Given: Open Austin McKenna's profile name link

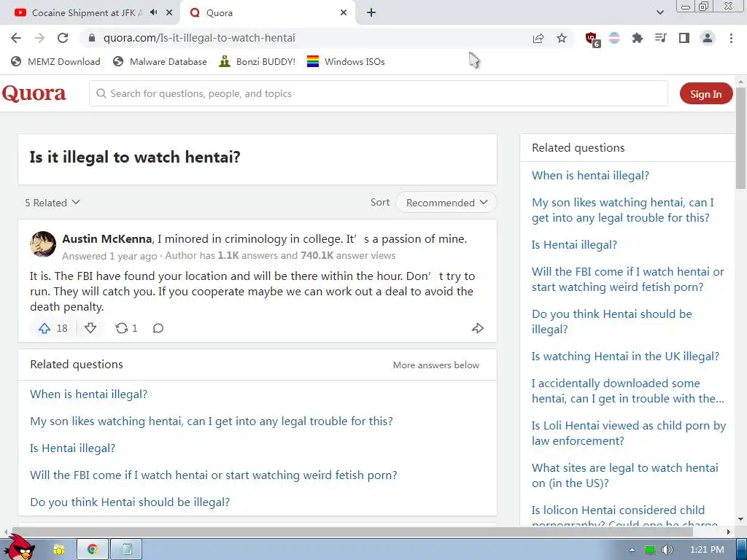Looking at the screenshot, I should pyautogui.click(x=107, y=239).
